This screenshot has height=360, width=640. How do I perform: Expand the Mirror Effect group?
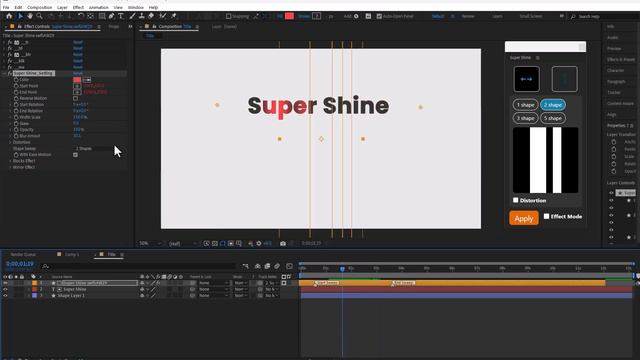click(10, 167)
